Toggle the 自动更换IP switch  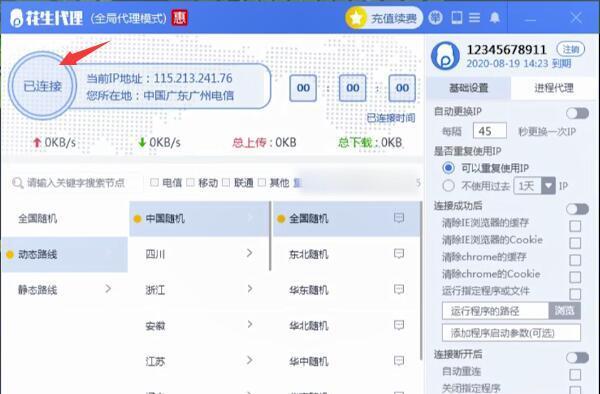tap(577, 113)
